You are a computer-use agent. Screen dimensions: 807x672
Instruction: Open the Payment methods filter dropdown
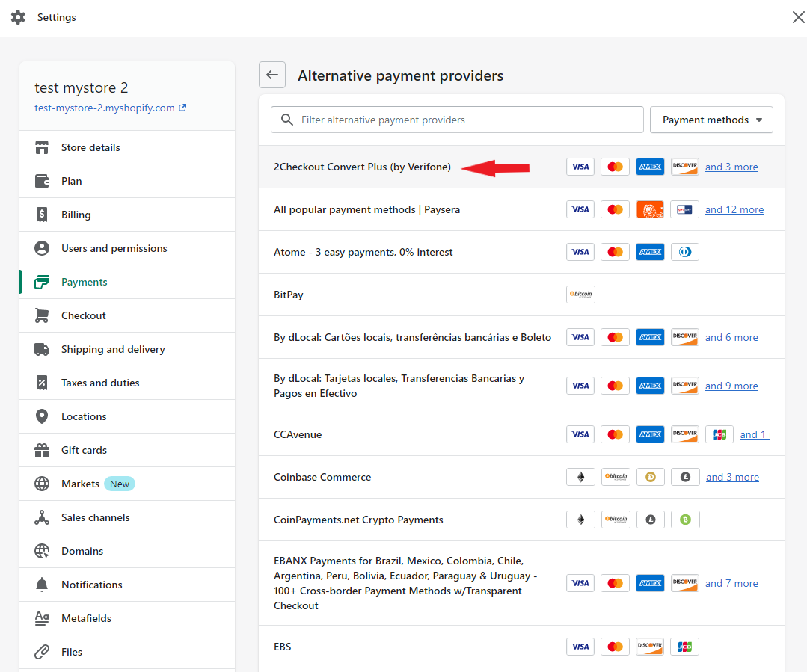(x=711, y=120)
